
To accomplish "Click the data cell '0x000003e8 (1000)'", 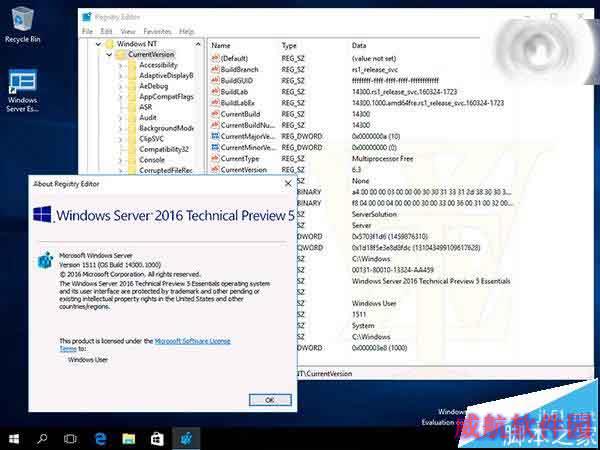I will (x=379, y=347).
